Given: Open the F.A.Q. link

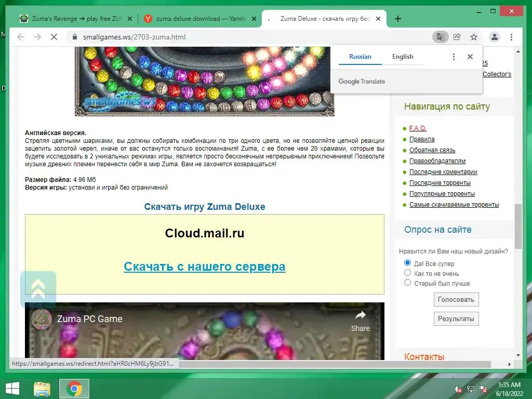Looking at the screenshot, I should pos(418,128).
